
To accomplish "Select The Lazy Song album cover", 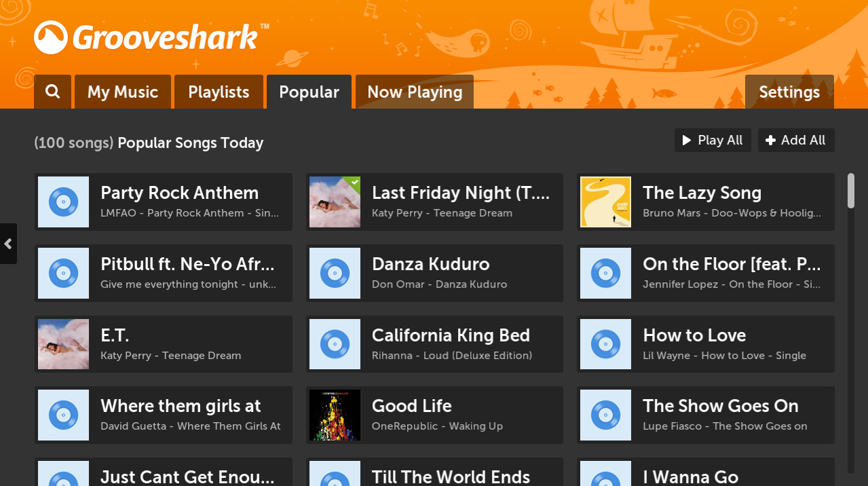I will point(605,202).
